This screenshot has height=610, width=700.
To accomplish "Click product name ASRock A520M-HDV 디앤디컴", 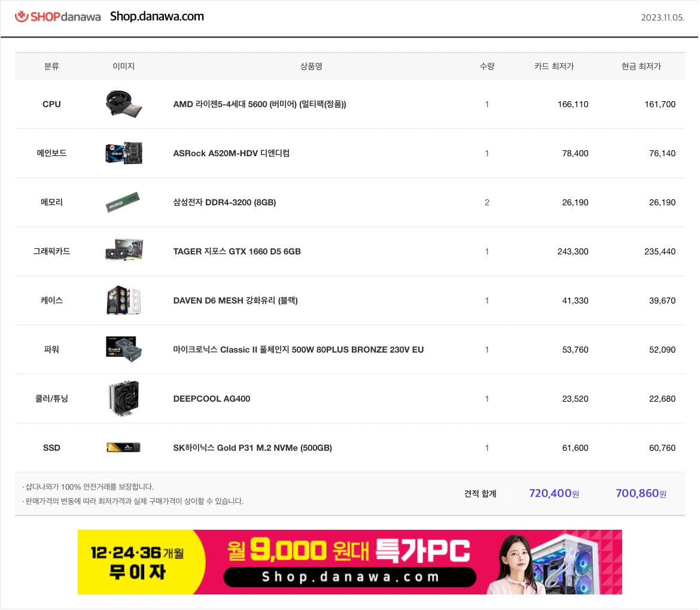I will point(232,154).
